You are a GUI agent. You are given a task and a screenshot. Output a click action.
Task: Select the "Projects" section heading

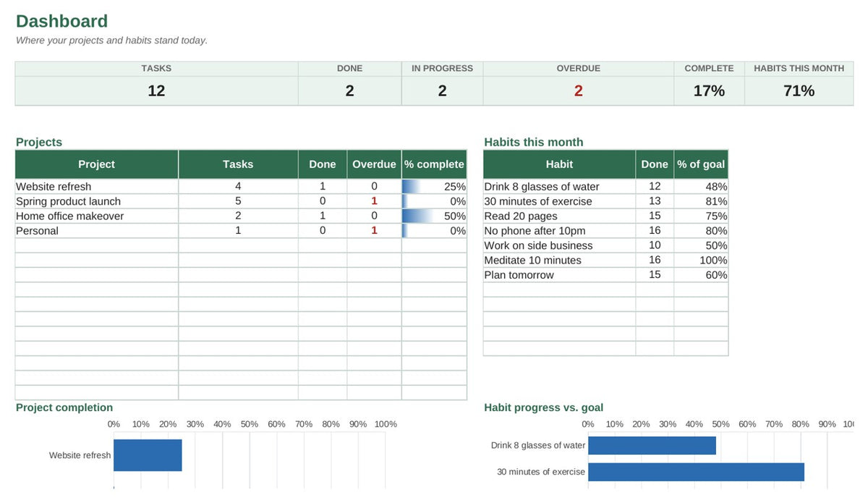(x=39, y=142)
